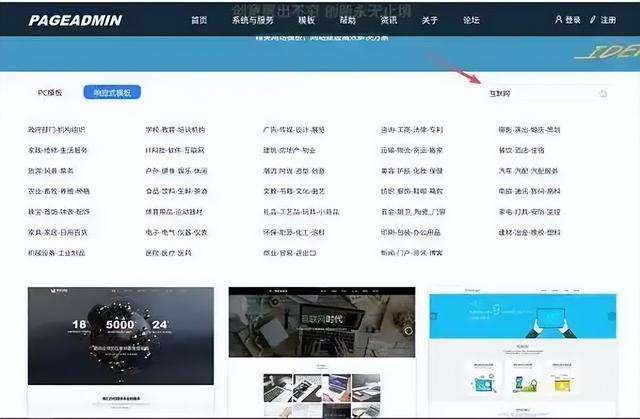Open category 礼品-工艺品-玩具-小商品

tap(301, 212)
